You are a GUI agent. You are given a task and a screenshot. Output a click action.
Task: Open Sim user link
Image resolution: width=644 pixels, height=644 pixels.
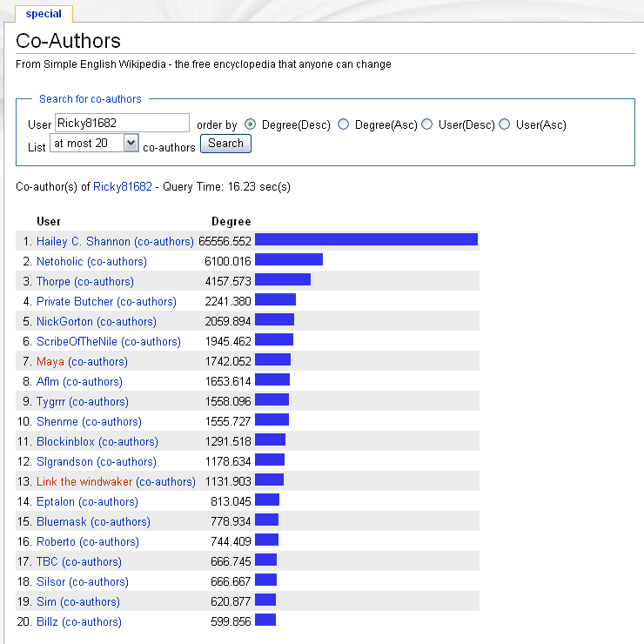click(46, 601)
